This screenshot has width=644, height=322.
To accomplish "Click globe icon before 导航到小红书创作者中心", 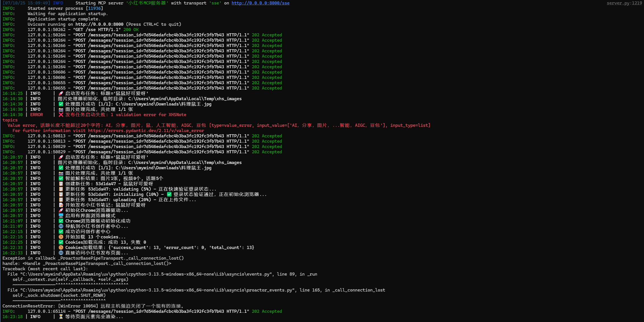I will (61, 226).
